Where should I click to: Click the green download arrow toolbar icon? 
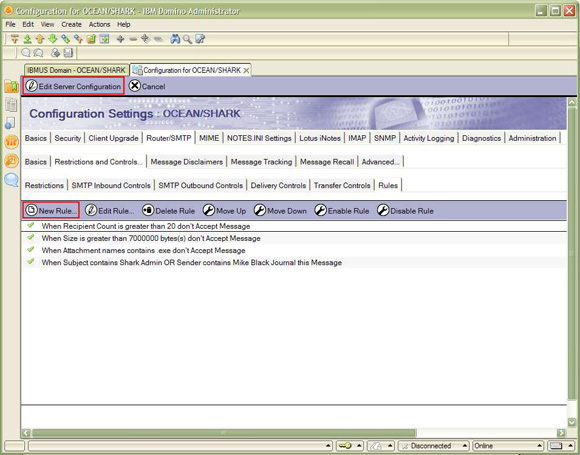pyautogui.click(x=27, y=39)
